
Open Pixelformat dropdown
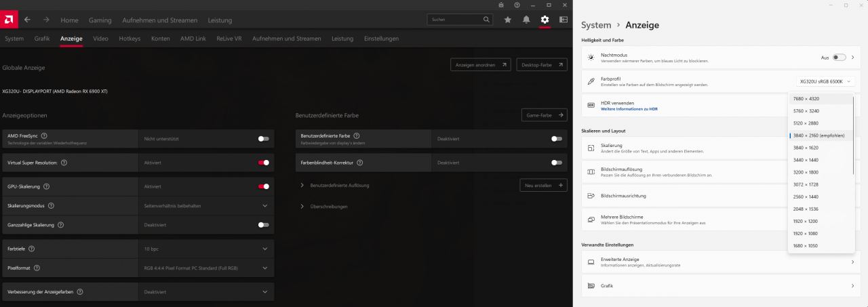point(206,268)
